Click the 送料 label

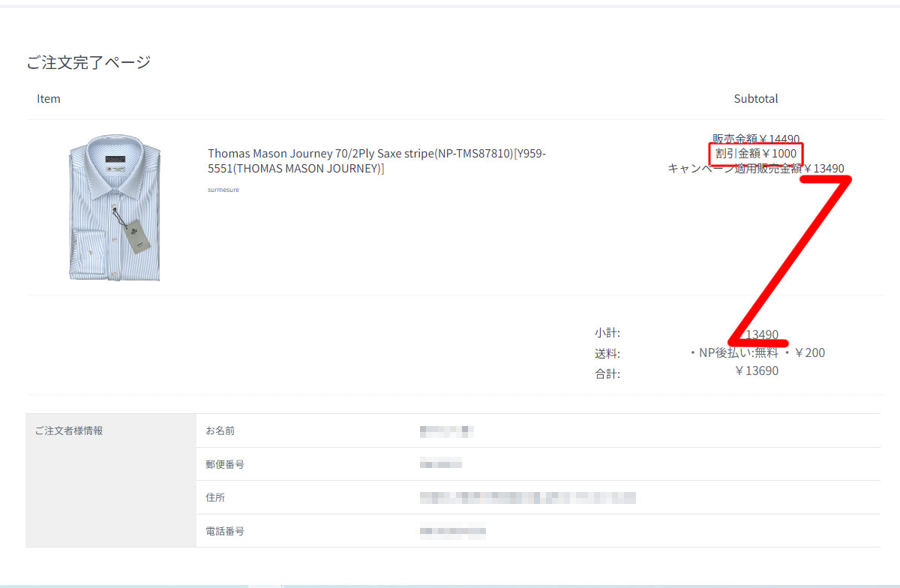coord(607,353)
